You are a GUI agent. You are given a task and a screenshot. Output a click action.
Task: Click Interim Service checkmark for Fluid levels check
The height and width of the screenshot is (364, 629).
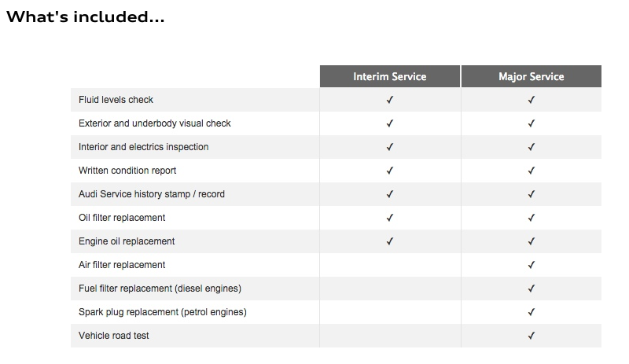(x=390, y=100)
